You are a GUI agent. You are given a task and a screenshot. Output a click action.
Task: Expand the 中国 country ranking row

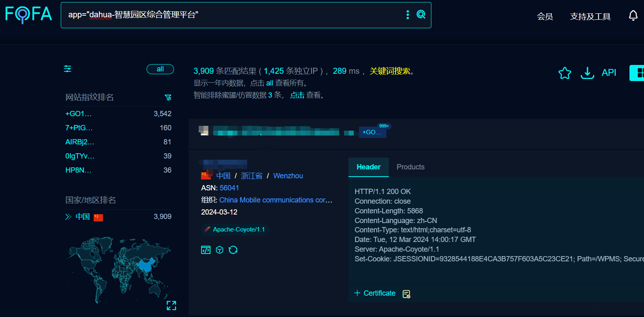[68, 217]
